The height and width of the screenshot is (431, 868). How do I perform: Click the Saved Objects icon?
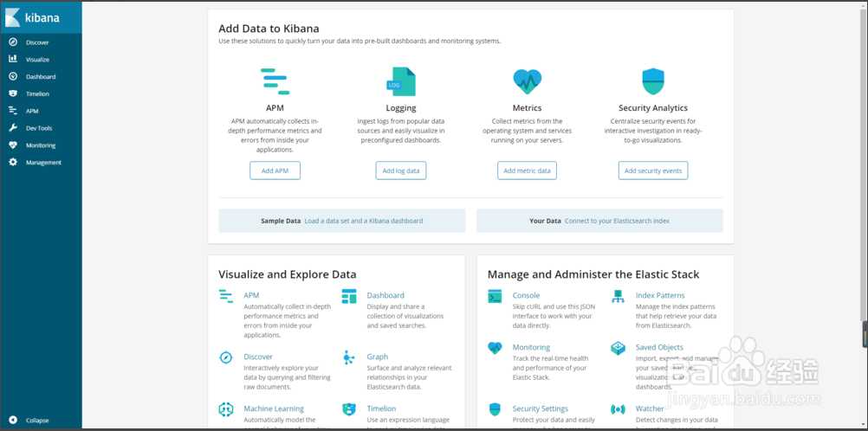tap(618, 348)
